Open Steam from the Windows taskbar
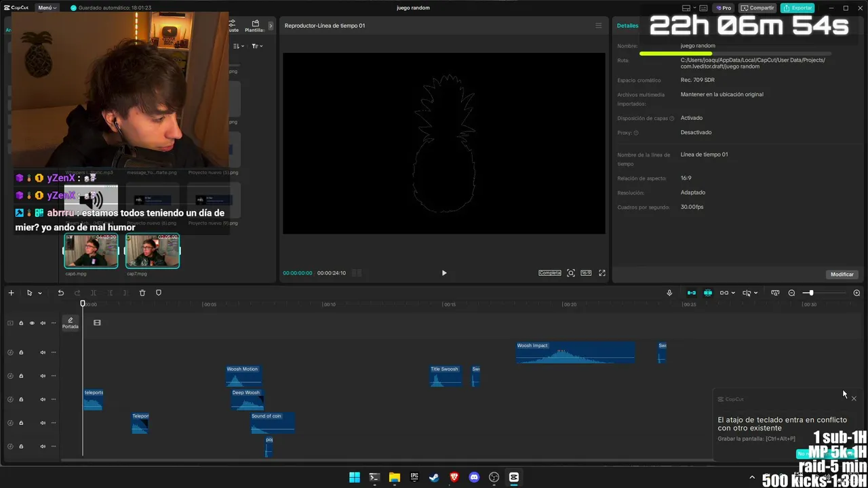Viewport: 868px width, 488px height. [x=434, y=477]
